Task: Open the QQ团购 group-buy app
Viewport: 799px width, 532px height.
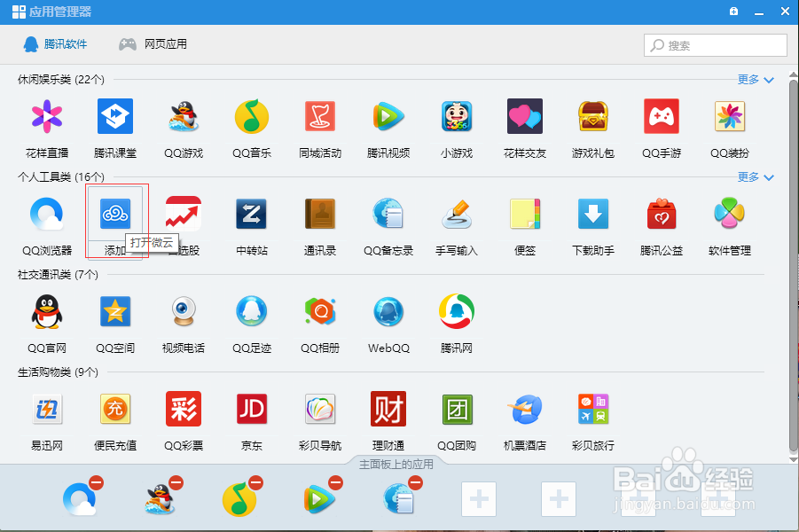Action: point(457,409)
